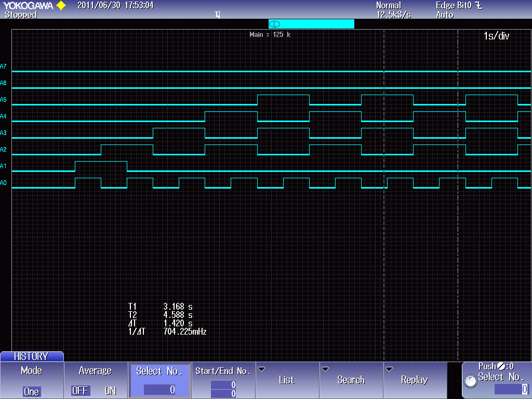Expand the Search soft key menu
The width and height of the screenshot is (532, 399).
click(351, 380)
